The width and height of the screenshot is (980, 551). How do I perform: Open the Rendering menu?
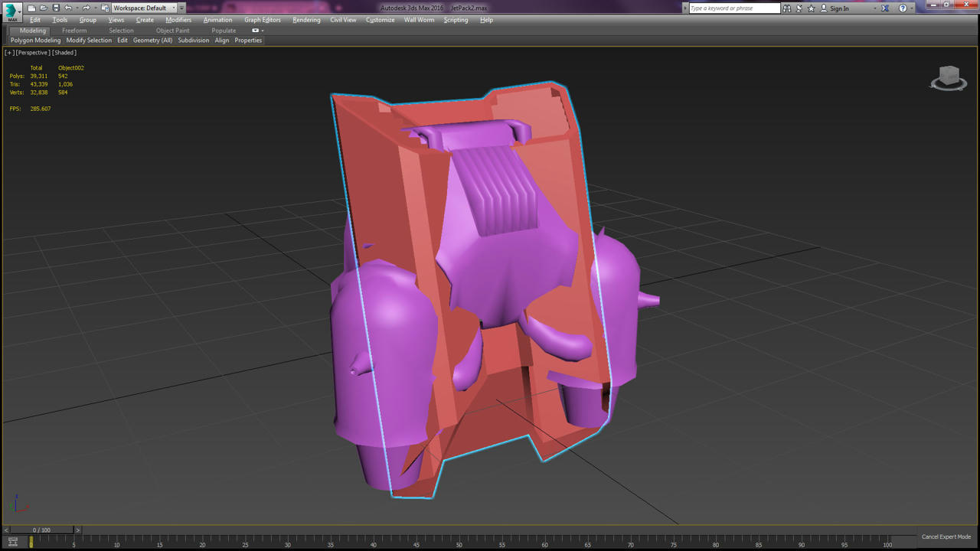[x=306, y=20]
